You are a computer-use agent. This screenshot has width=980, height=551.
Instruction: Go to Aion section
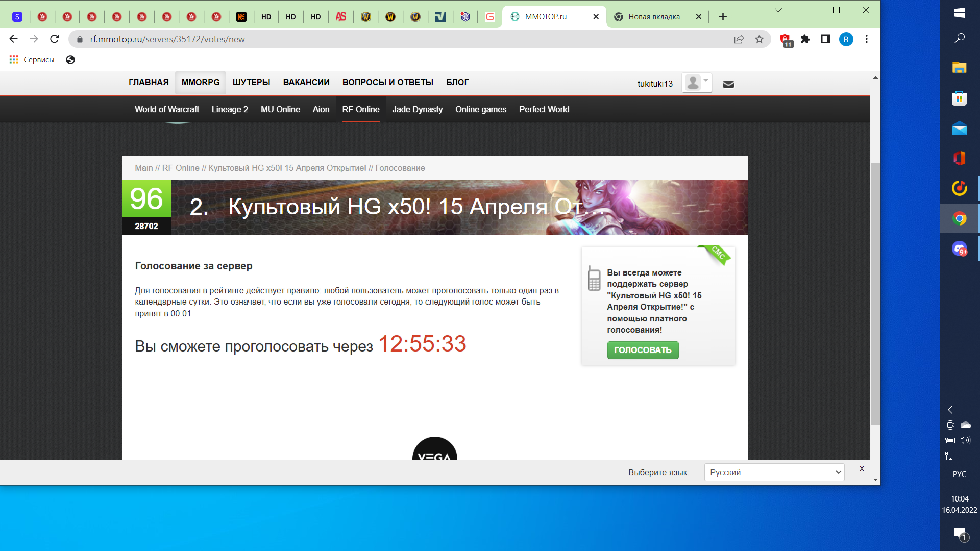pyautogui.click(x=321, y=109)
